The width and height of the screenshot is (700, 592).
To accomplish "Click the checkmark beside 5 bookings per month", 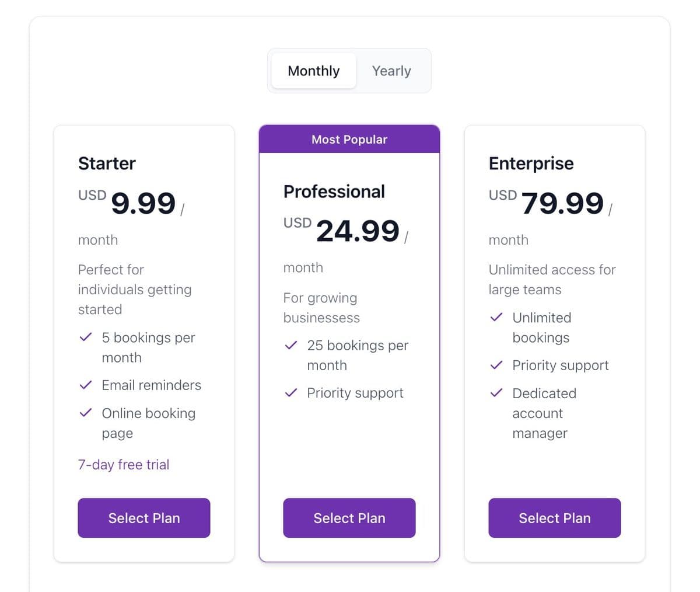I will coord(86,337).
